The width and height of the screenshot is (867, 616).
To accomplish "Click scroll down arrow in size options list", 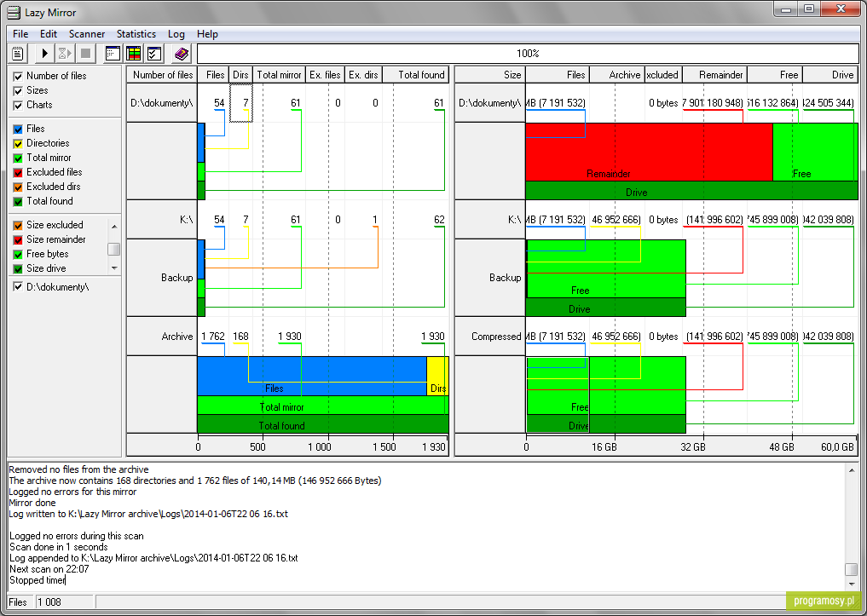I will [114, 268].
